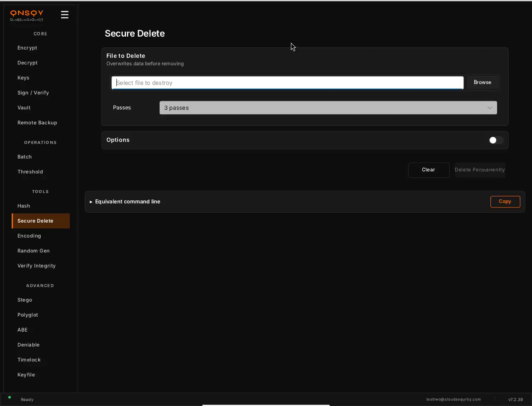
Task: Navigate to Vault
Action: (41, 108)
